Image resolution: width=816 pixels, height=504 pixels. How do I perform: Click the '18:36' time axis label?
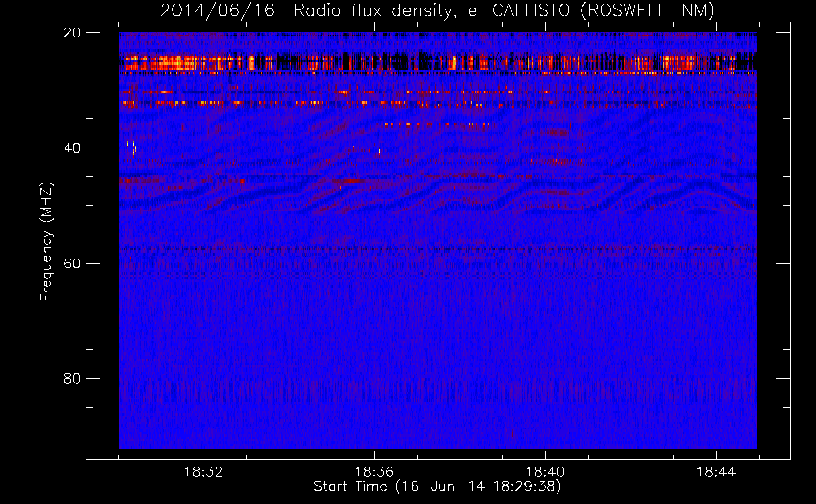tap(374, 472)
